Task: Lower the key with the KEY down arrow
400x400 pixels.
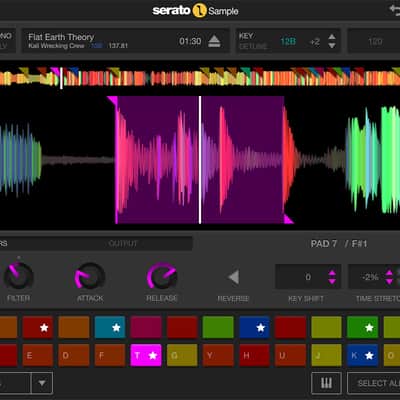Action: coord(332,45)
